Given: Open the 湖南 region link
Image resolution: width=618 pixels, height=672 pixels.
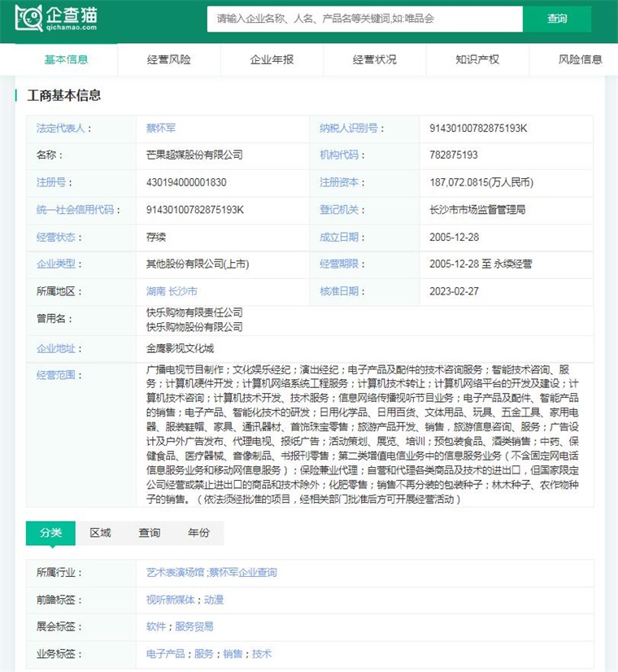Looking at the screenshot, I should pyautogui.click(x=156, y=291).
